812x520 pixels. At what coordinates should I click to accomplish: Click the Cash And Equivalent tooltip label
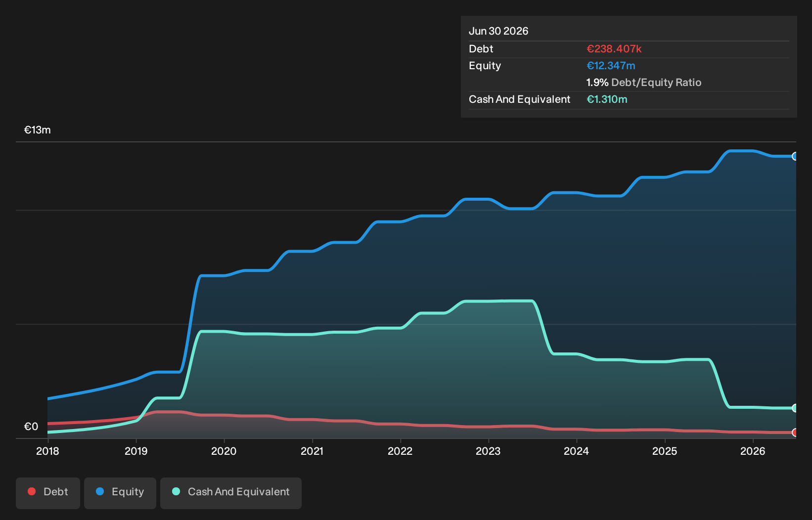pos(520,99)
